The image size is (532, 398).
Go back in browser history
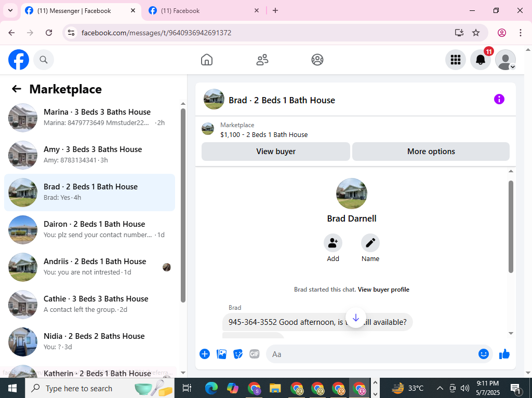coord(11,33)
